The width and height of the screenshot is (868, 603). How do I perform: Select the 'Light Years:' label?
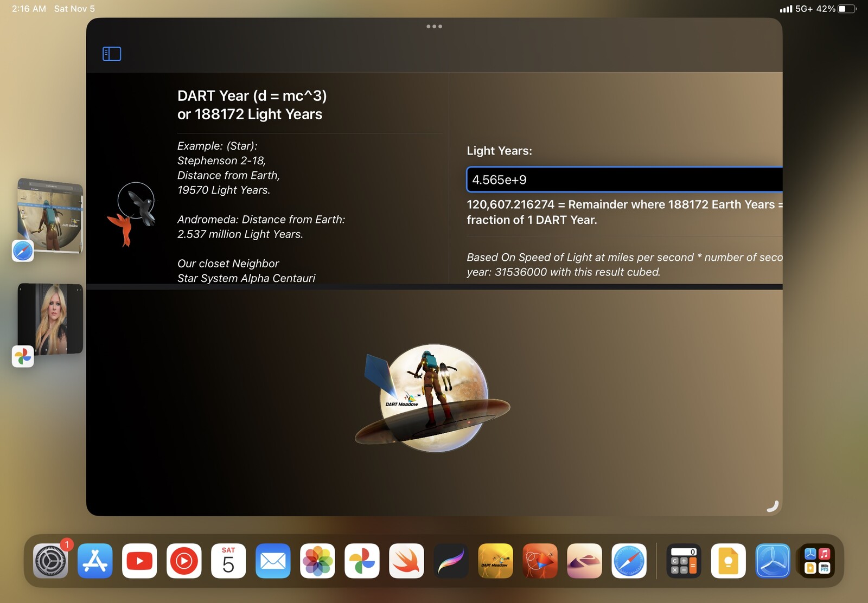click(x=499, y=151)
